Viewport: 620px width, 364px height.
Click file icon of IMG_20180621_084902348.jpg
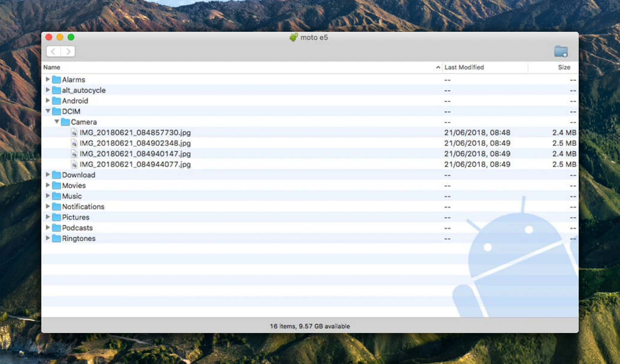click(x=74, y=143)
